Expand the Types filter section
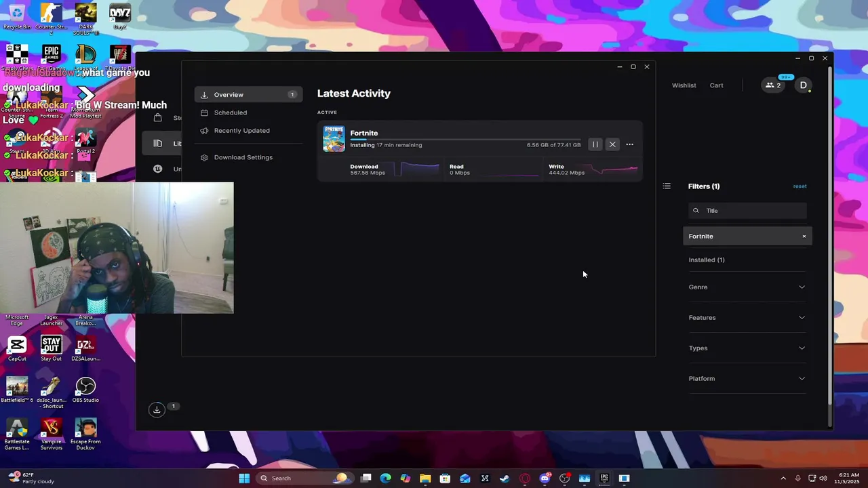 747,348
